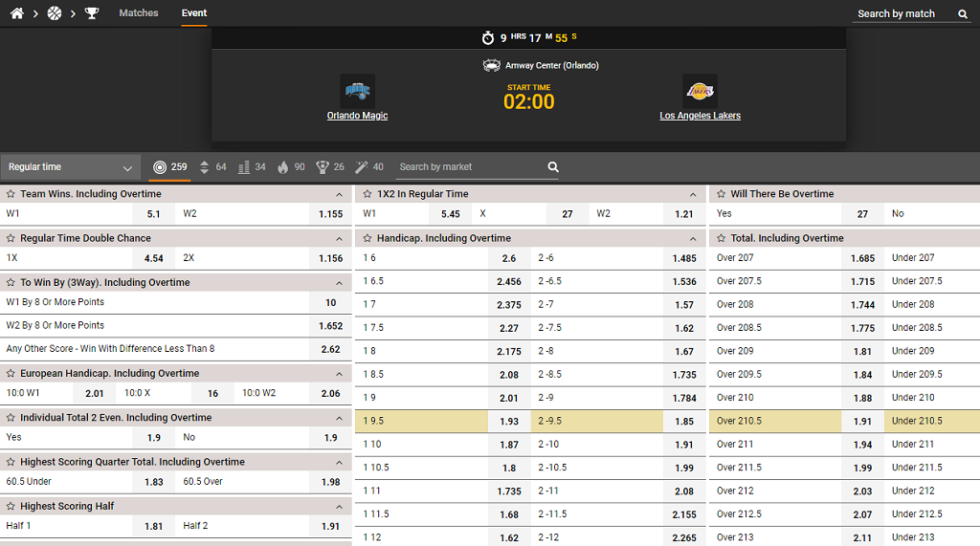Pick draw X at 27 in 1X2
Image resolution: width=980 pixels, height=546 pixels.
(x=568, y=213)
